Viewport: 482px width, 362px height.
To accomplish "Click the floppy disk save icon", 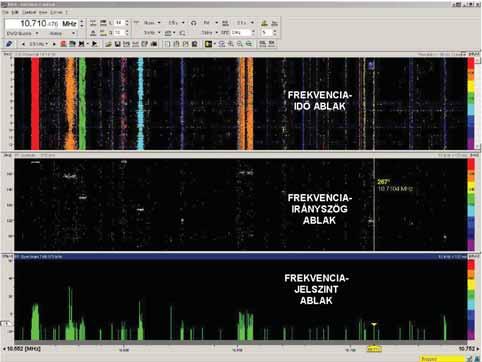I will point(117,44).
